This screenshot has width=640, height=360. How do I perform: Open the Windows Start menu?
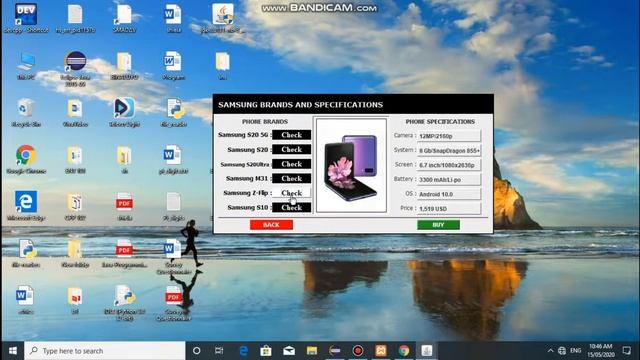coord(13,351)
